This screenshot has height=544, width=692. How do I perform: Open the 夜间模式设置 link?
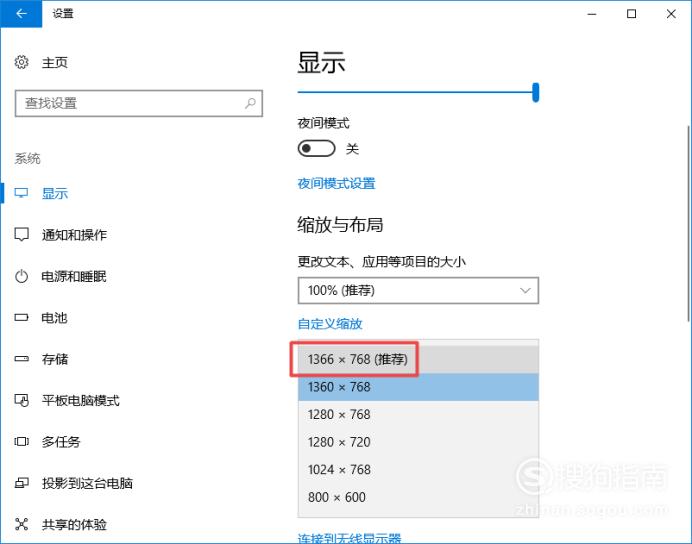pyautogui.click(x=336, y=183)
